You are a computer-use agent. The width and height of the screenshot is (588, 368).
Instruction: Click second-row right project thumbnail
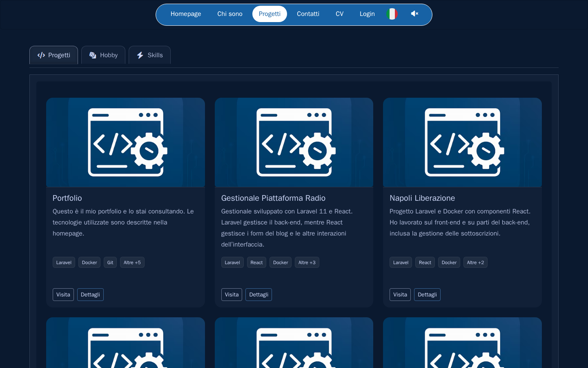point(462,343)
